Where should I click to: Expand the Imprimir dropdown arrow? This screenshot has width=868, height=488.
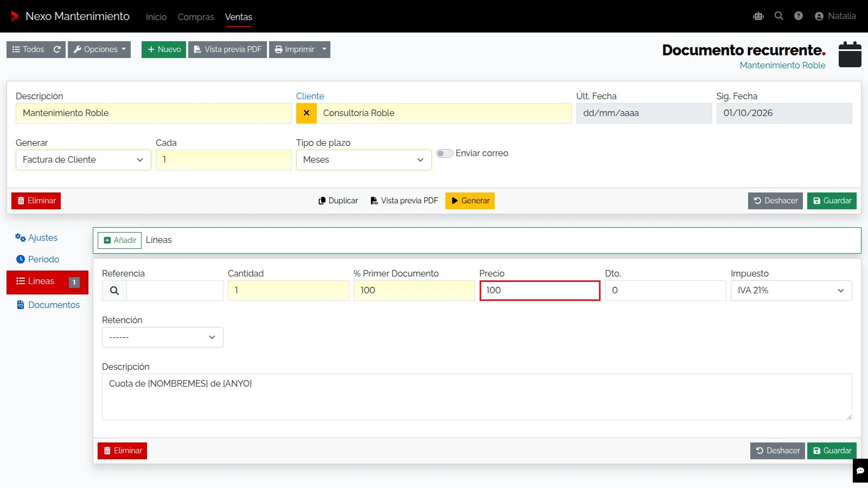click(x=324, y=49)
